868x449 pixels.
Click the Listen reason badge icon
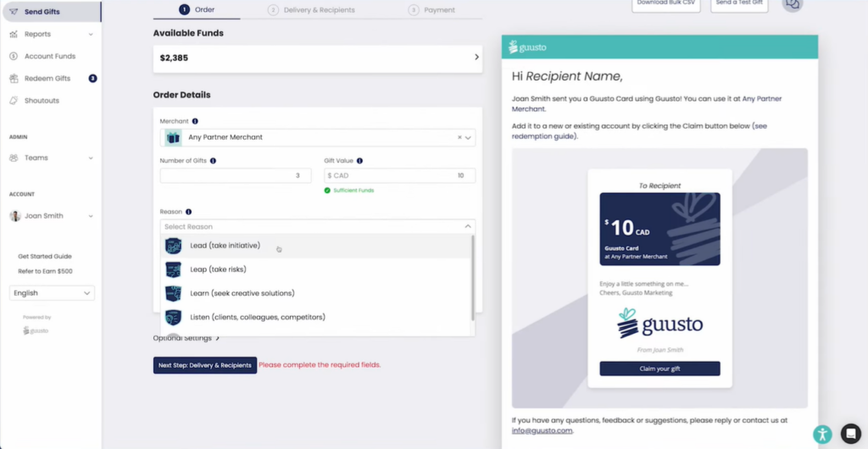(x=173, y=318)
